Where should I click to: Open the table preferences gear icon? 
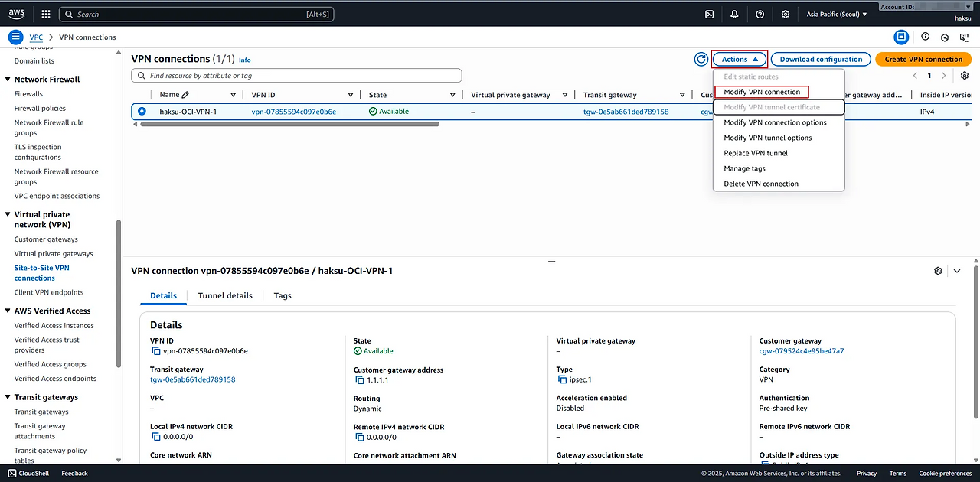point(965,76)
